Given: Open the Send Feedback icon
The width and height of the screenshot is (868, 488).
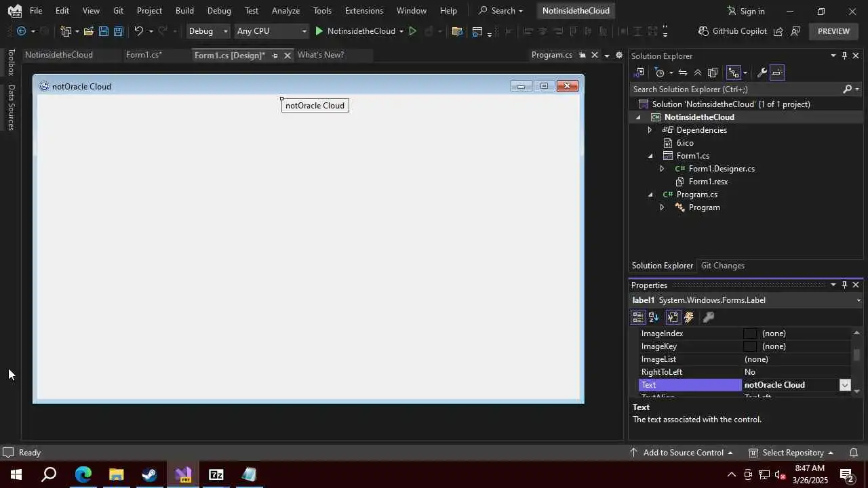Looking at the screenshot, I should (x=796, y=31).
